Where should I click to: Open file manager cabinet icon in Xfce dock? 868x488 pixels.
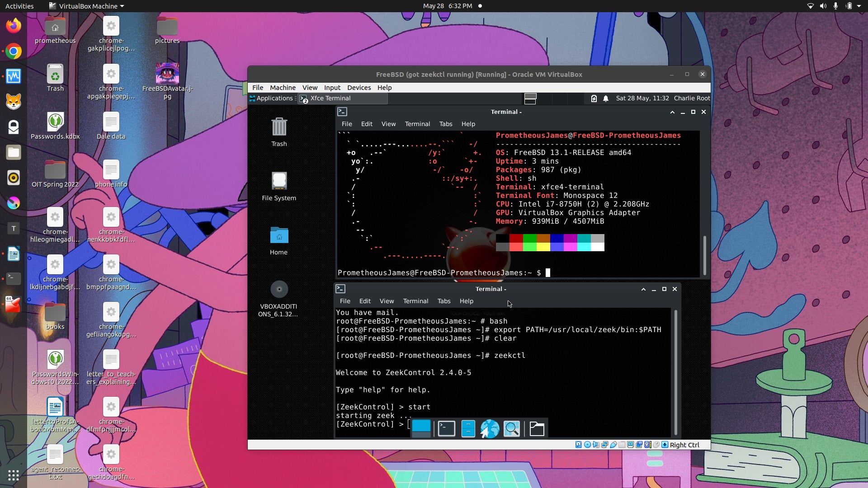click(x=468, y=428)
